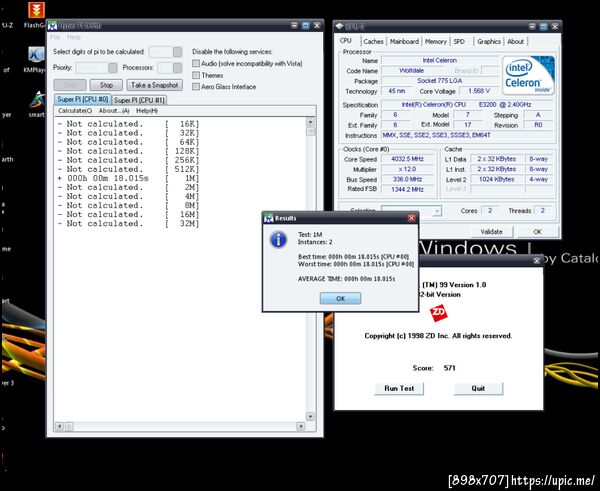
Task: Open the Calculate(C) menu
Action: point(75,111)
